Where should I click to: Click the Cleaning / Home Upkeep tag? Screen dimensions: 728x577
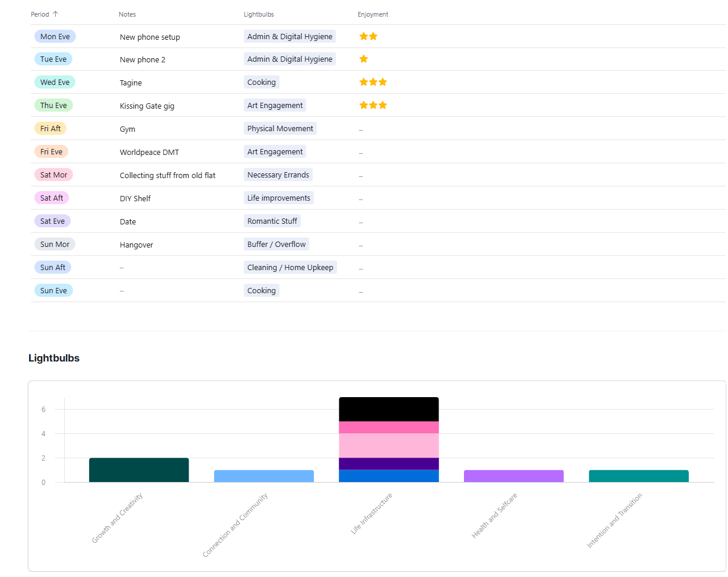coord(290,267)
